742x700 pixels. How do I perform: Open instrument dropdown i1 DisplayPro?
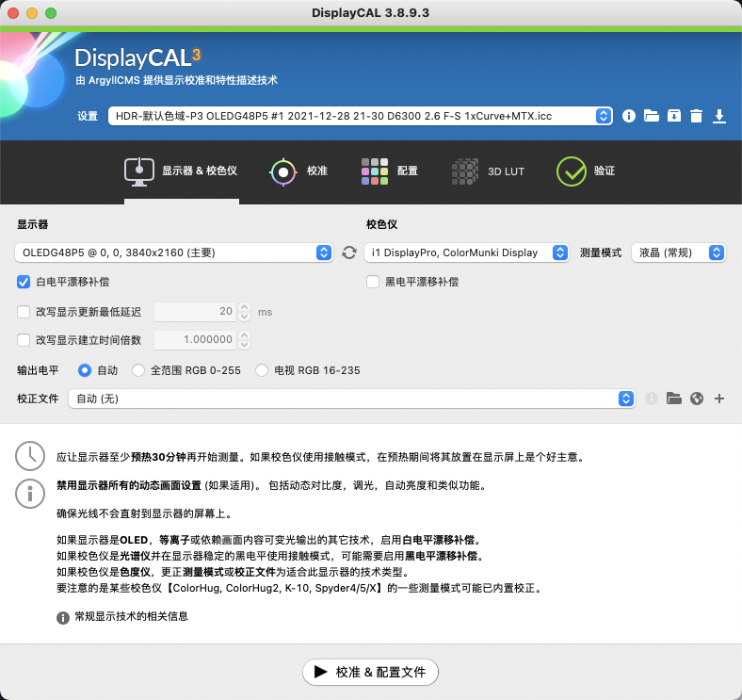coord(467,252)
